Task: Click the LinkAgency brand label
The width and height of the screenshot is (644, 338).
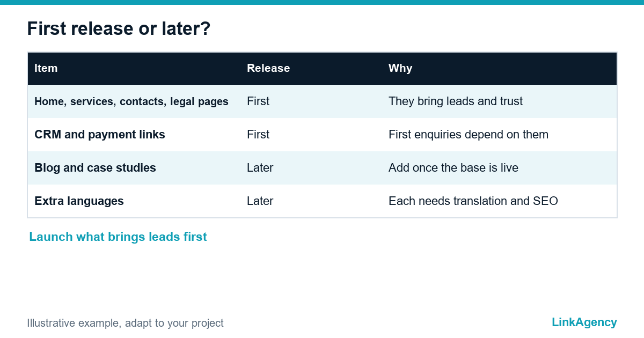Action: 584,322
